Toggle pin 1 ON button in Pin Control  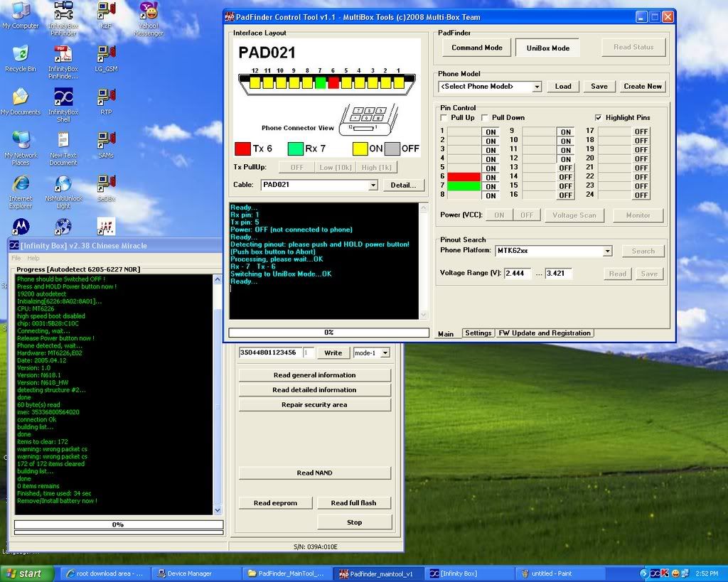(x=491, y=131)
